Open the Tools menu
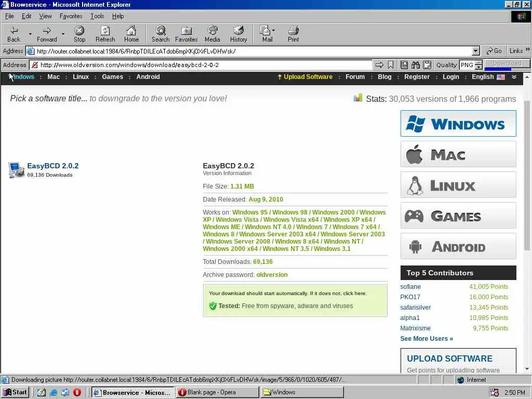Viewport: 532px width, 399px height. click(97, 16)
